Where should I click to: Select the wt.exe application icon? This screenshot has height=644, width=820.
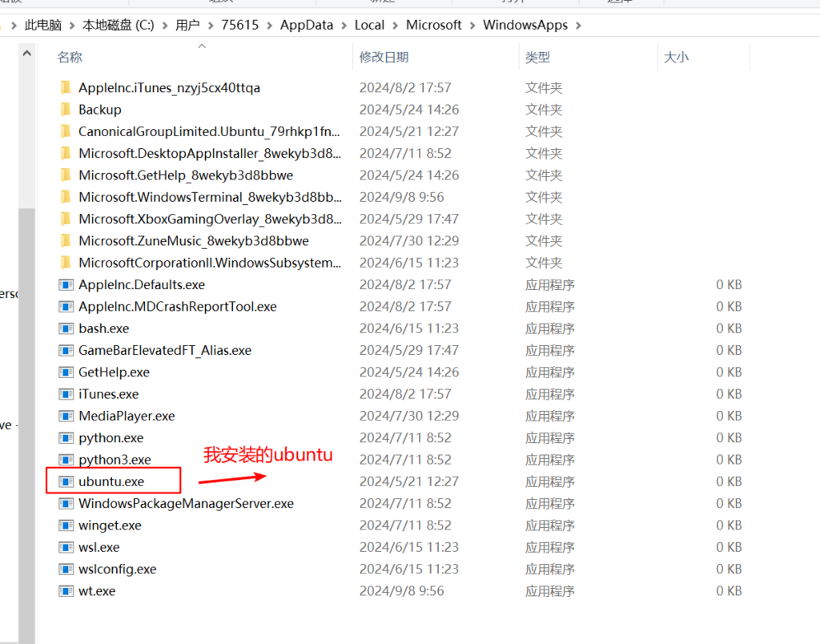click(66, 591)
